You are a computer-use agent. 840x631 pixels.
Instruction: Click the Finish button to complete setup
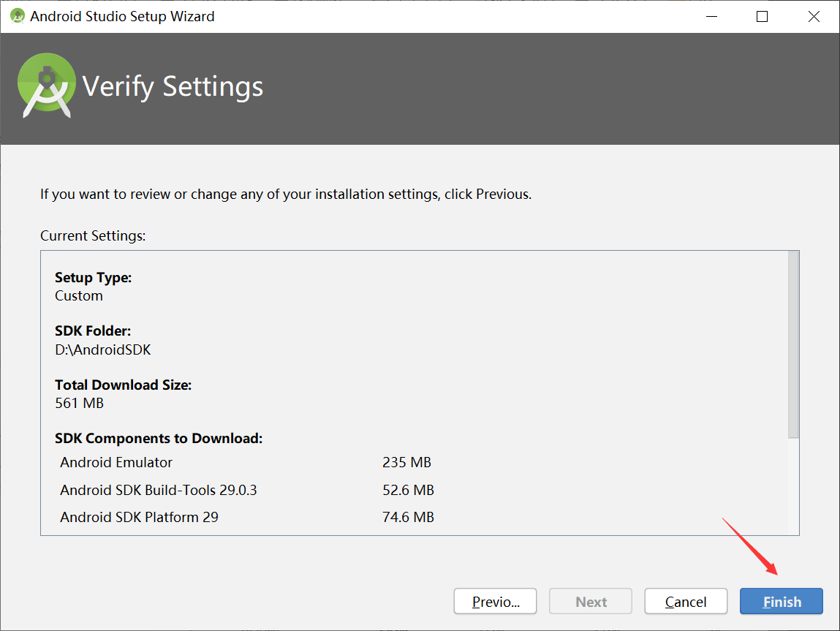781,601
